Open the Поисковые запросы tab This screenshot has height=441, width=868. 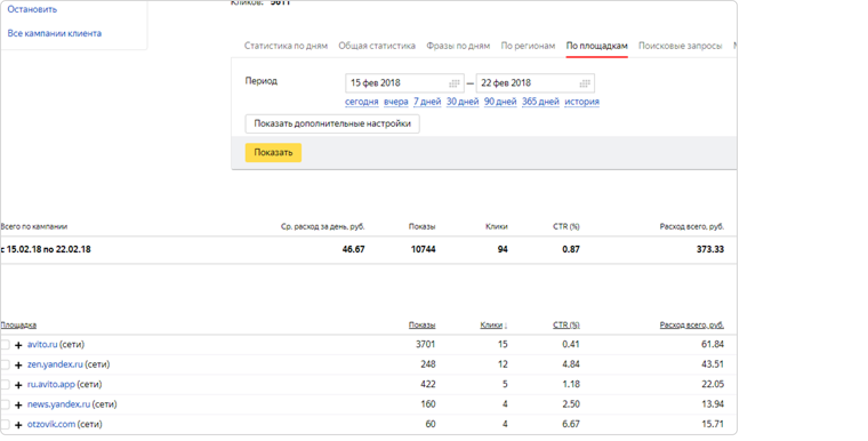[x=680, y=46]
